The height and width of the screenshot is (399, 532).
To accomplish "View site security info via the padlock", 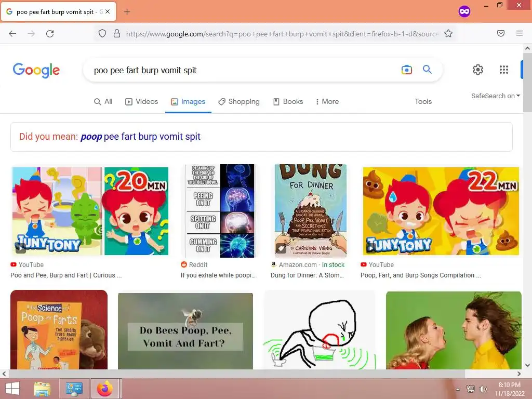I will [x=117, y=33].
